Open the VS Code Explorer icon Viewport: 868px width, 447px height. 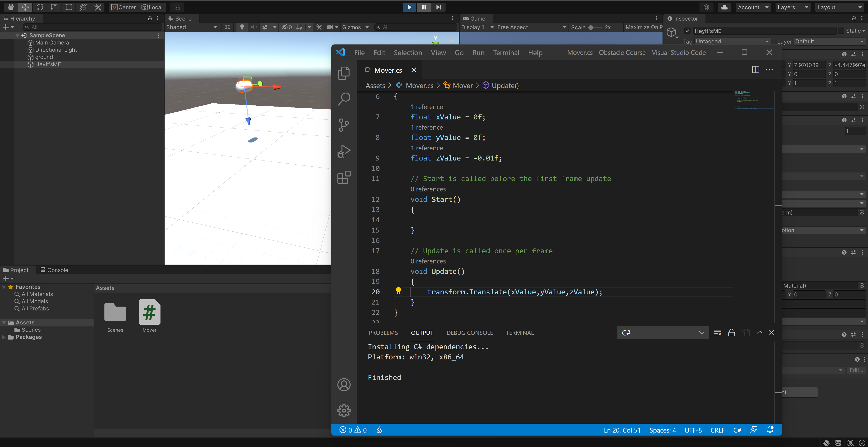(x=344, y=73)
